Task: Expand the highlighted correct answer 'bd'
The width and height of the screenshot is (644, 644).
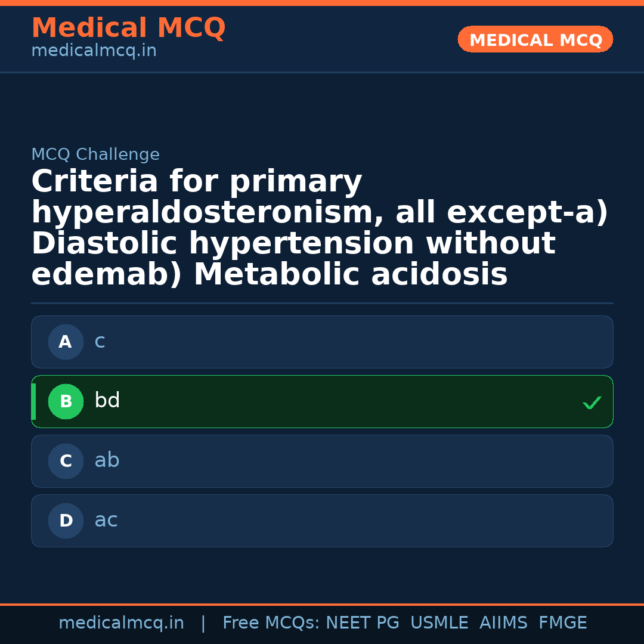Action: pos(322,401)
